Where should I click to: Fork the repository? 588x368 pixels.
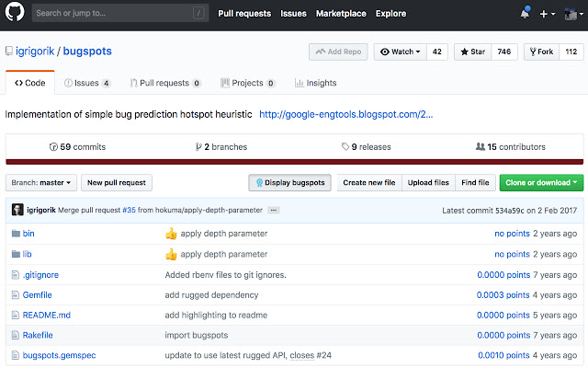541,52
